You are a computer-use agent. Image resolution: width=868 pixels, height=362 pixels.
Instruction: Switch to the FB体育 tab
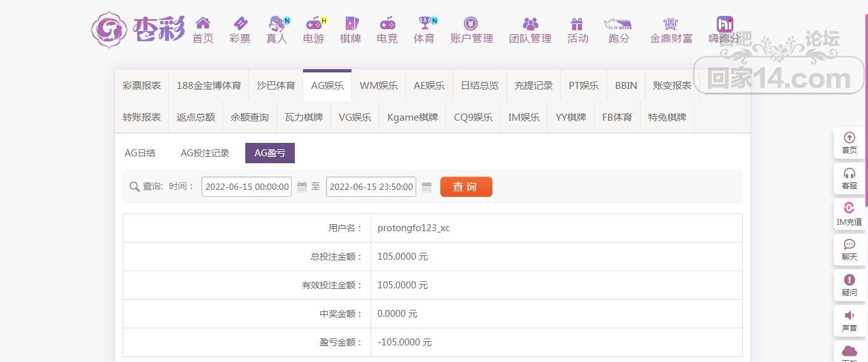pos(617,117)
